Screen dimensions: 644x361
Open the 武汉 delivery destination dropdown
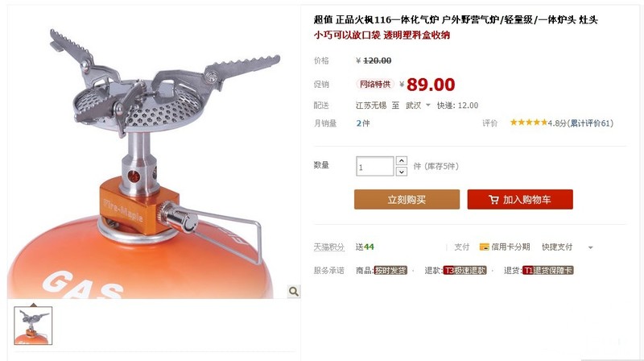[x=418, y=106]
